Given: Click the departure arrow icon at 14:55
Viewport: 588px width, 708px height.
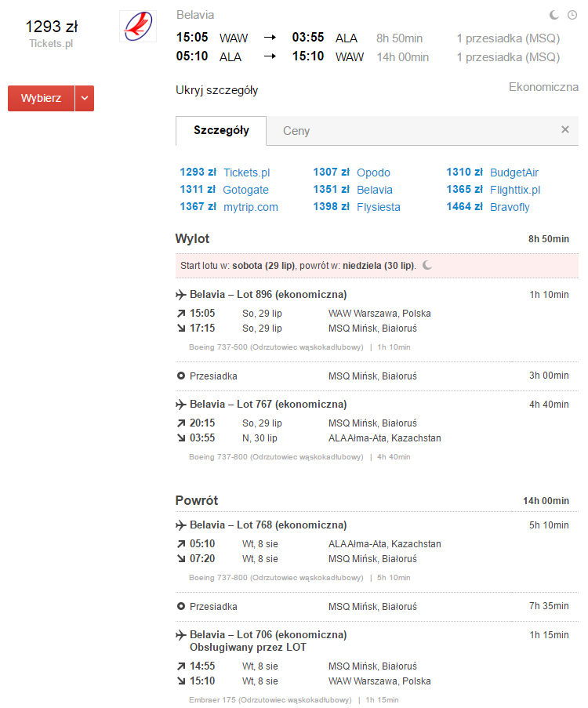Looking at the screenshot, I should click(181, 666).
